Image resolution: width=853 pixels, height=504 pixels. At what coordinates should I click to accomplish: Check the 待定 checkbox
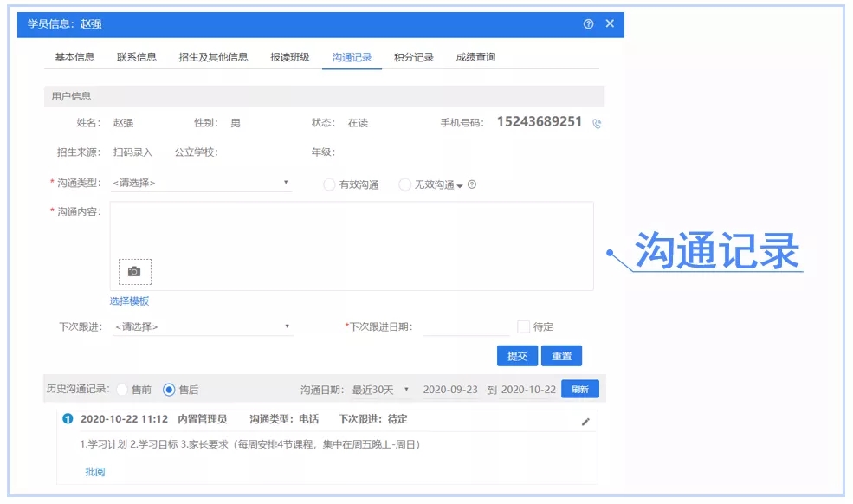pyautogui.click(x=522, y=326)
